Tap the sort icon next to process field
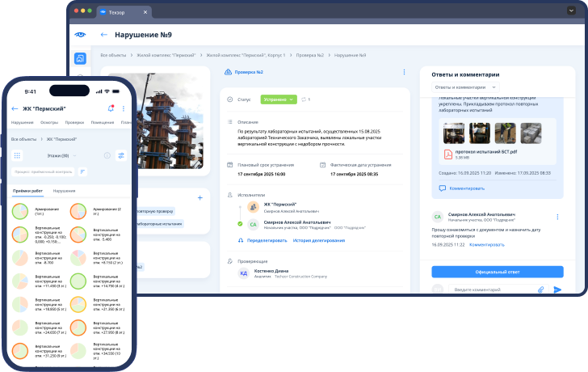588x372 pixels. [x=82, y=171]
